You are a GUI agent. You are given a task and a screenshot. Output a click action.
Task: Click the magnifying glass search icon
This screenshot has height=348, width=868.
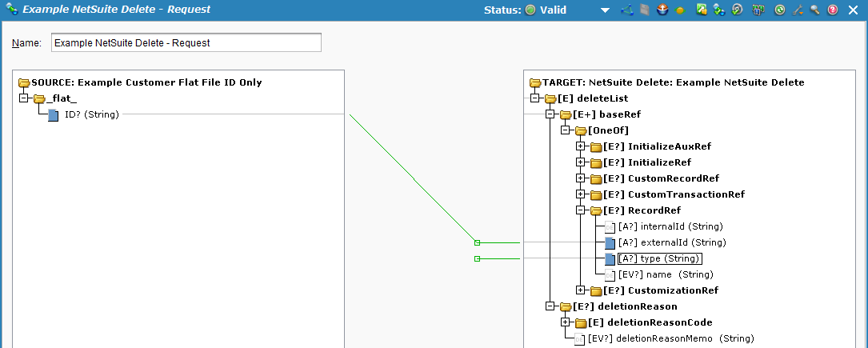(x=814, y=10)
